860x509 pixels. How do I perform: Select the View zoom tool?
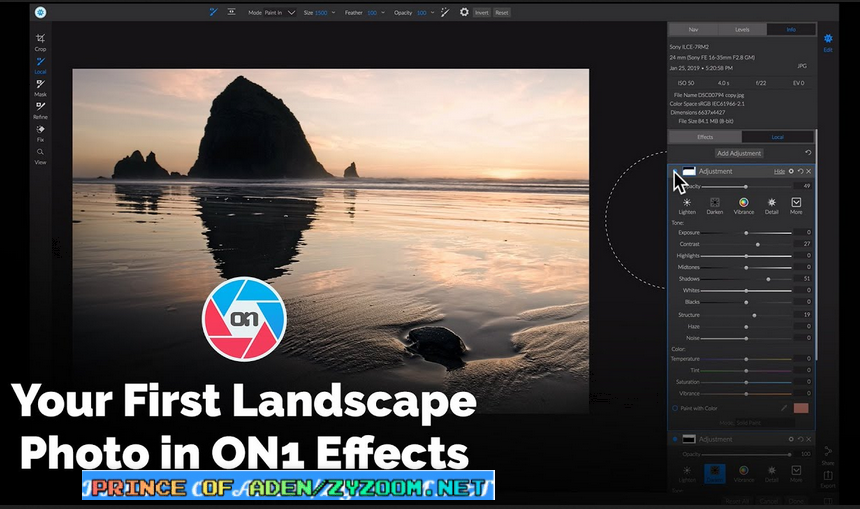pos(40,156)
